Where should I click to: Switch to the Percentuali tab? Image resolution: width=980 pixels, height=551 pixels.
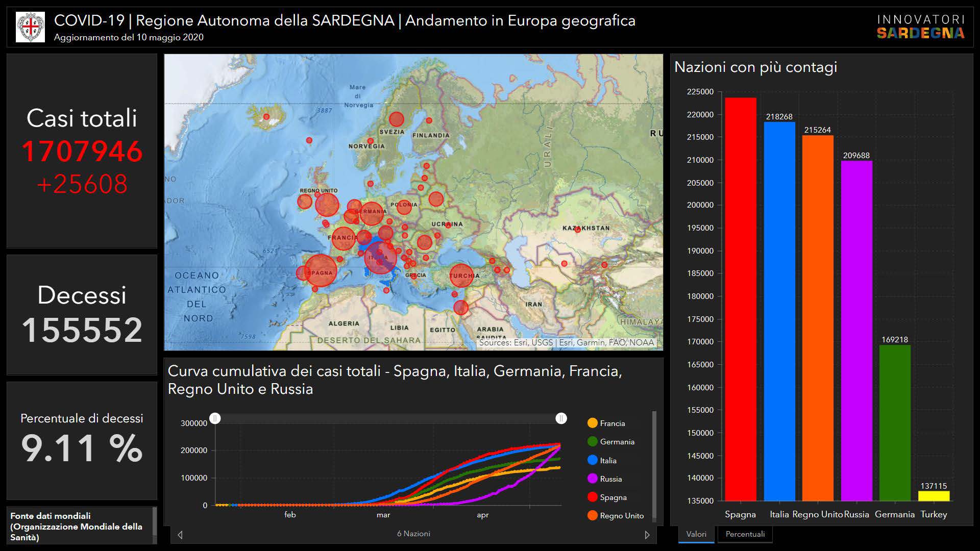click(x=745, y=534)
